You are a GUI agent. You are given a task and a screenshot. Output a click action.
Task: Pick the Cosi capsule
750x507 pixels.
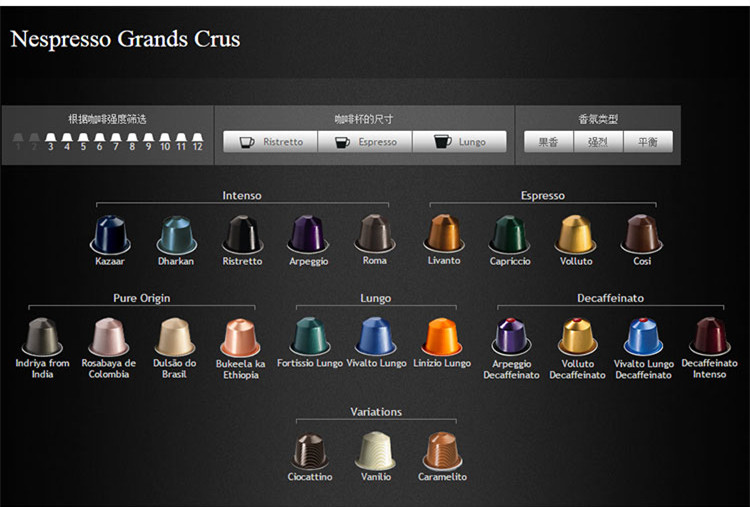(642, 235)
